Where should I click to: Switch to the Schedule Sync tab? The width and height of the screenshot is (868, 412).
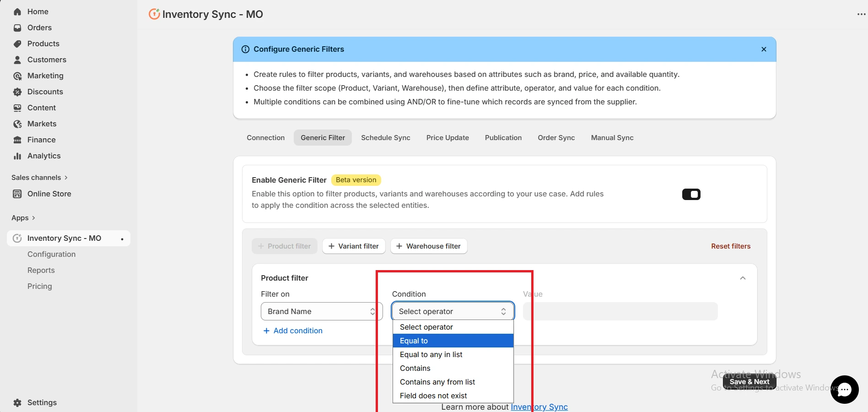(x=385, y=137)
